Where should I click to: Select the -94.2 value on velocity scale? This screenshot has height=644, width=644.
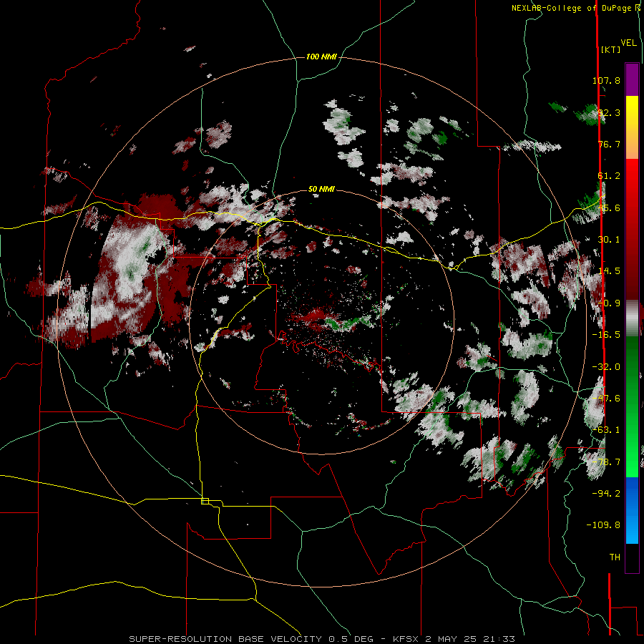pos(606,493)
